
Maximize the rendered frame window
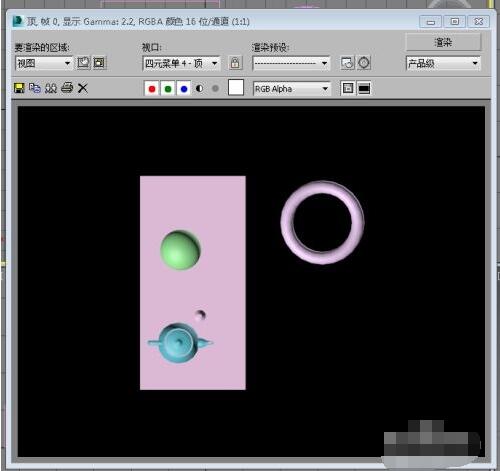click(455, 22)
